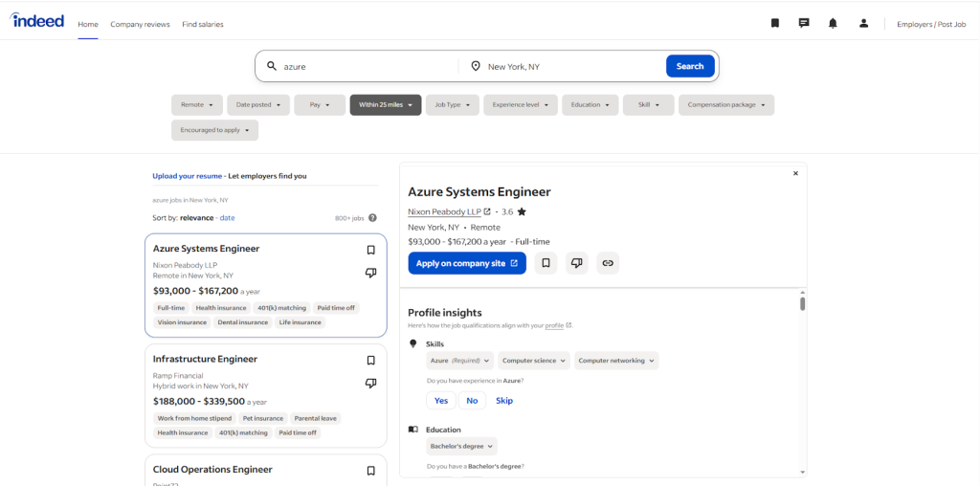Image resolution: width=980 pixels, height=486 pixels.
Task: Click the Life insurance tag
Action: pos(300,322)
